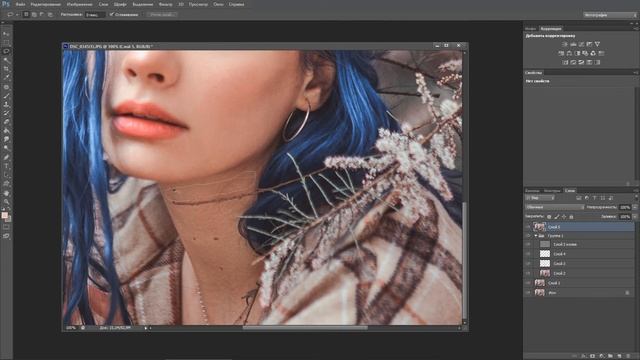Viewport: 640px width, 360px height.
Task: Add a Black & White adjustment layer
Action: (577, 53)
